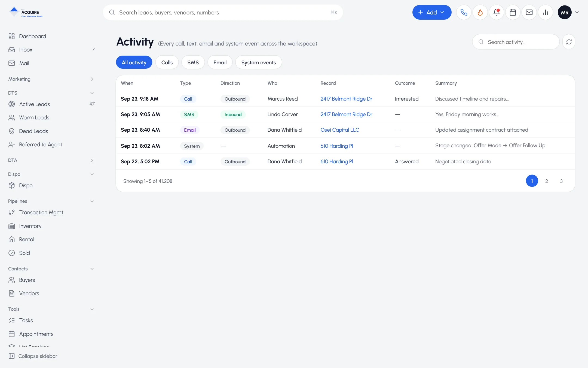Open MR user account menu
Viewport: 588px width, 368px height.
coord(568,12)
